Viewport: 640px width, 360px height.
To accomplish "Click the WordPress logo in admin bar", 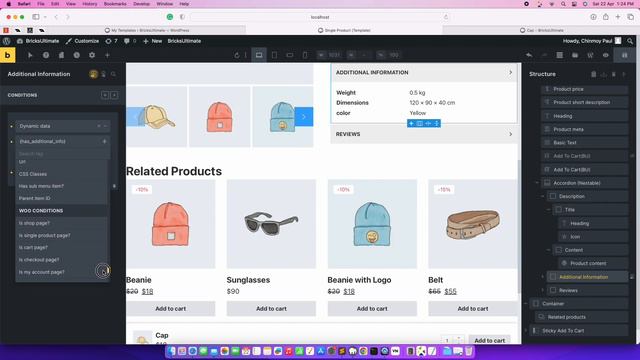I will point(7,41).
